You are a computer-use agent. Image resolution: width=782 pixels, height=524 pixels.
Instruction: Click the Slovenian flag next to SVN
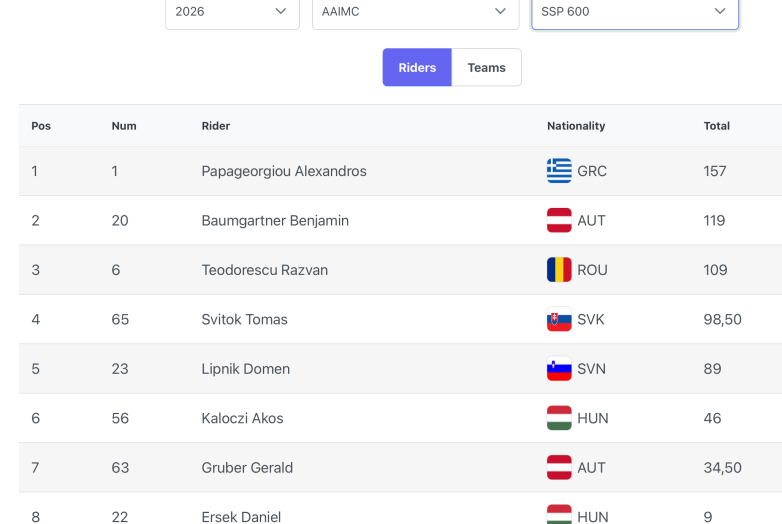tap(559, 368)
